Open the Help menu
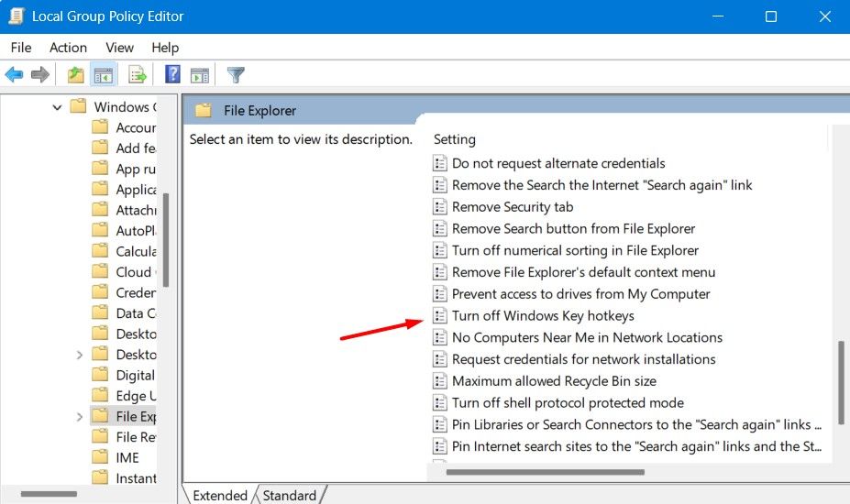850x504 pixels. [165, 48]
